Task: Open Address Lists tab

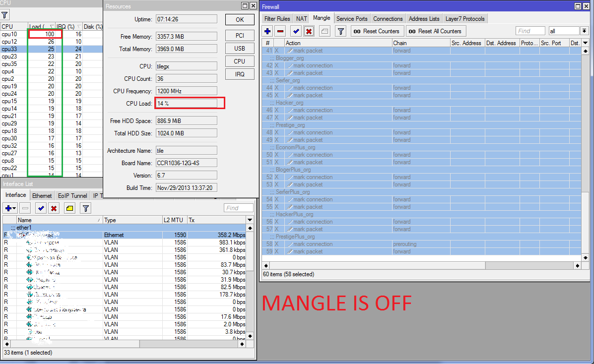Action: [424, 18]
